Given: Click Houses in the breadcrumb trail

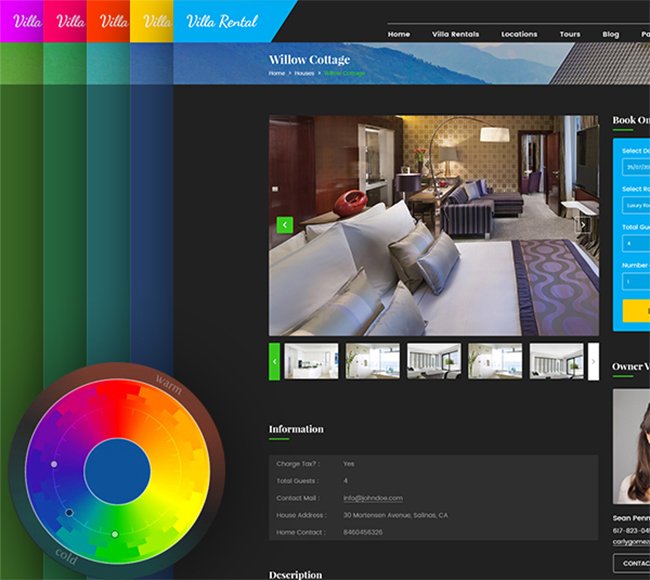Looking at the screenshot, I should point(304,73).
